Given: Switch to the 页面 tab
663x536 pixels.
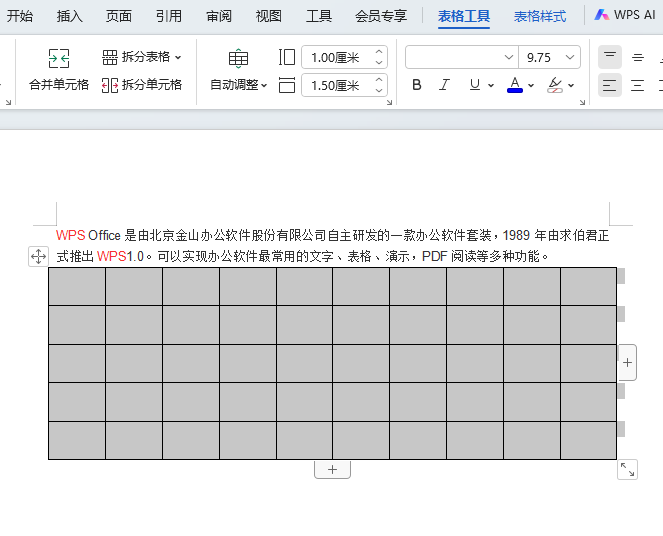Looking at the screenshot, I should tap(119, 16).
